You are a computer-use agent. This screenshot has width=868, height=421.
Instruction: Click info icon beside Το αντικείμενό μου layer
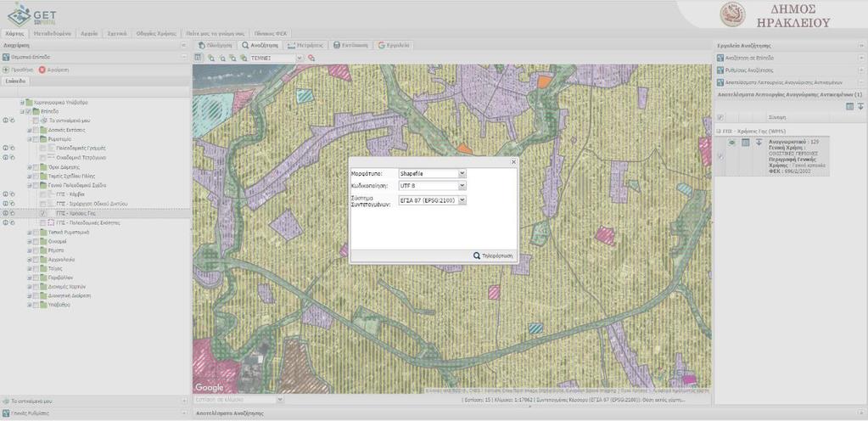(6, 121)
